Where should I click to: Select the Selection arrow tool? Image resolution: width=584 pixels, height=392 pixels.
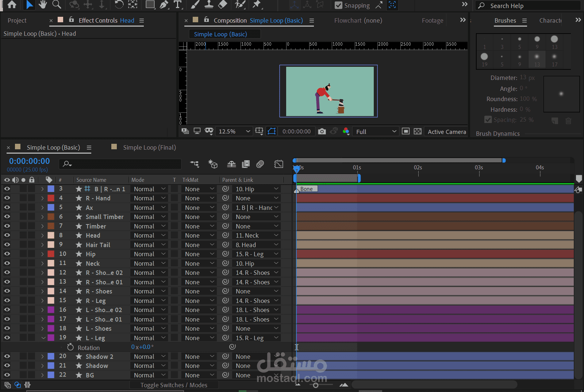tap(30, 4)
